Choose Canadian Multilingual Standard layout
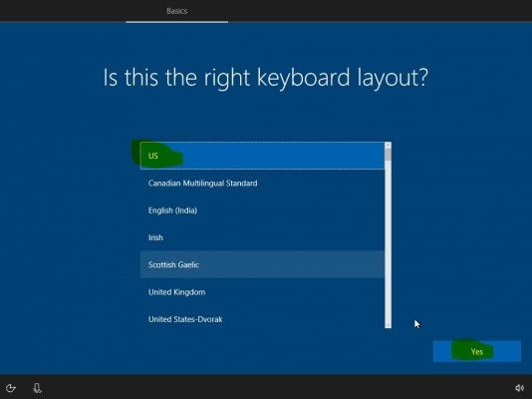 pos(262,183)
